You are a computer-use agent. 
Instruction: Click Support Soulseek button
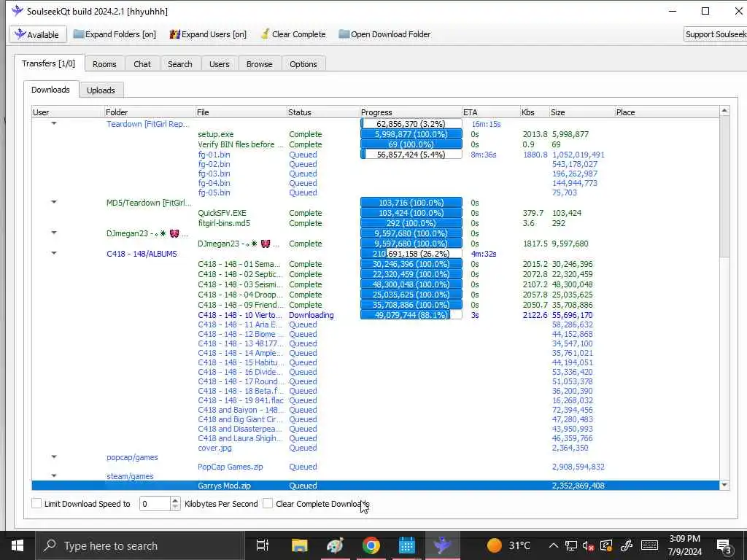click(715, 34)
